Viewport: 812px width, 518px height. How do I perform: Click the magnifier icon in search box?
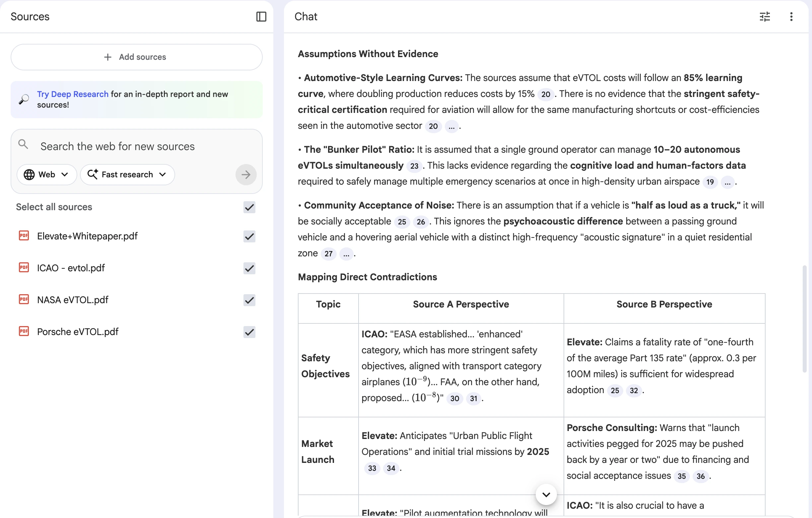[x=23, y=144]
